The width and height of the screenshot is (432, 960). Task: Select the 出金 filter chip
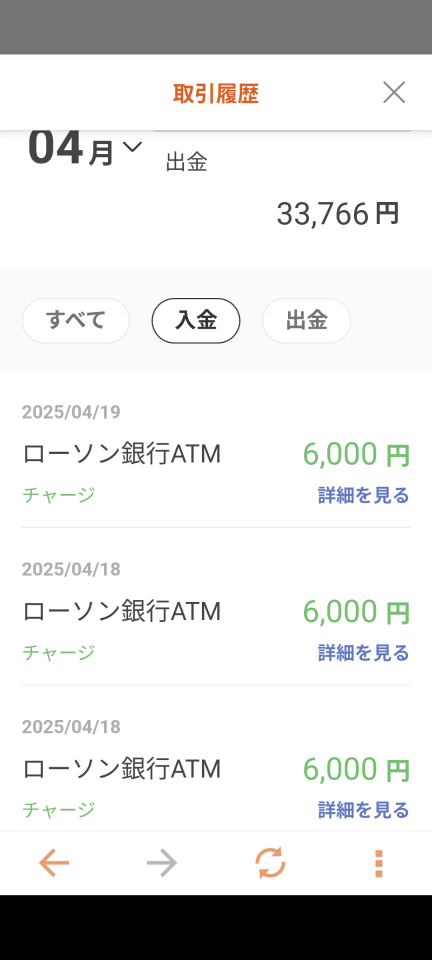tap(307, 321)
